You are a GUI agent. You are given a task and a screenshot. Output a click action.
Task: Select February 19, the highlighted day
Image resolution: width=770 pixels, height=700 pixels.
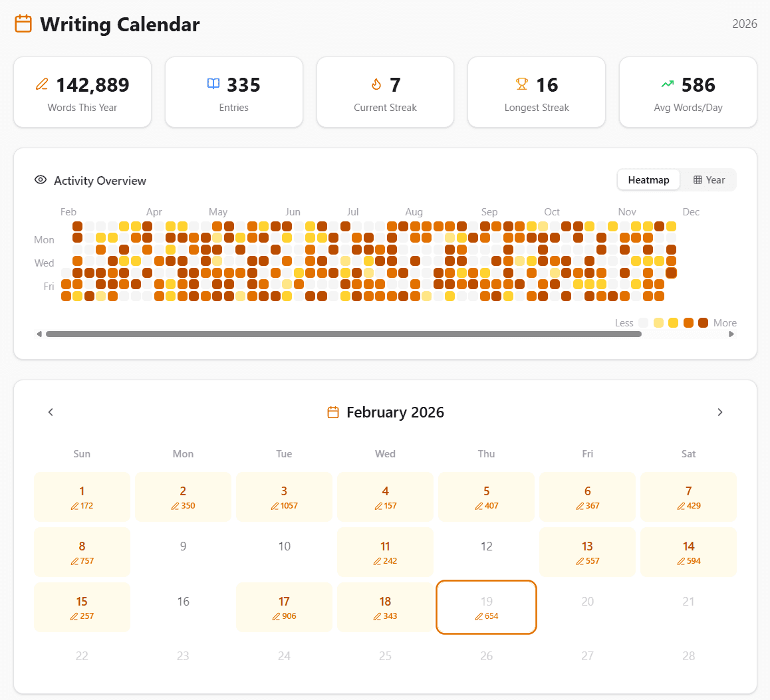pos(486,607)
